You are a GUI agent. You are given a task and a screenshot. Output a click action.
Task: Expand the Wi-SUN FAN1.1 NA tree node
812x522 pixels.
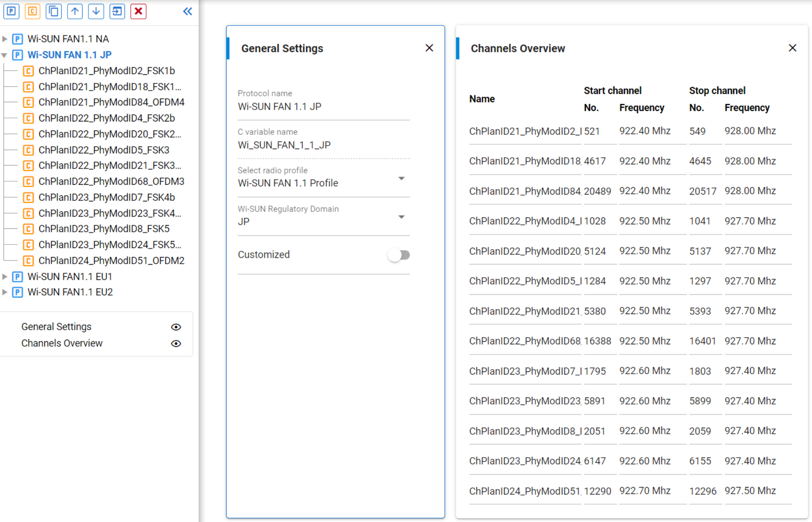[x=5, y=39]
